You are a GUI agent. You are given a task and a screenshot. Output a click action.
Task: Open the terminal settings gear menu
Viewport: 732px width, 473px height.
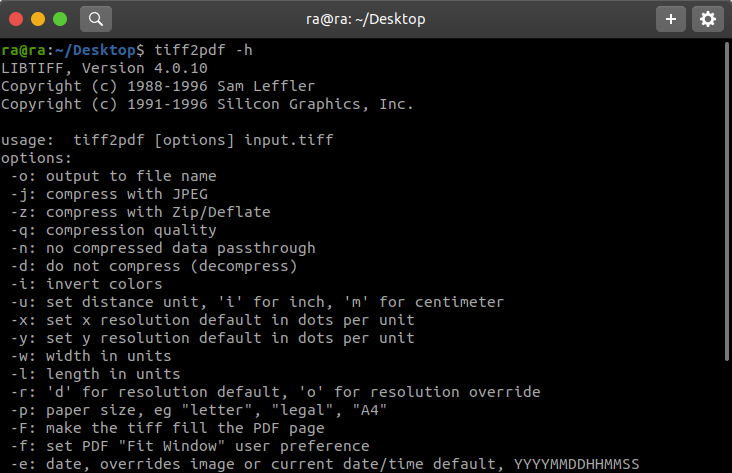[708, 18]
